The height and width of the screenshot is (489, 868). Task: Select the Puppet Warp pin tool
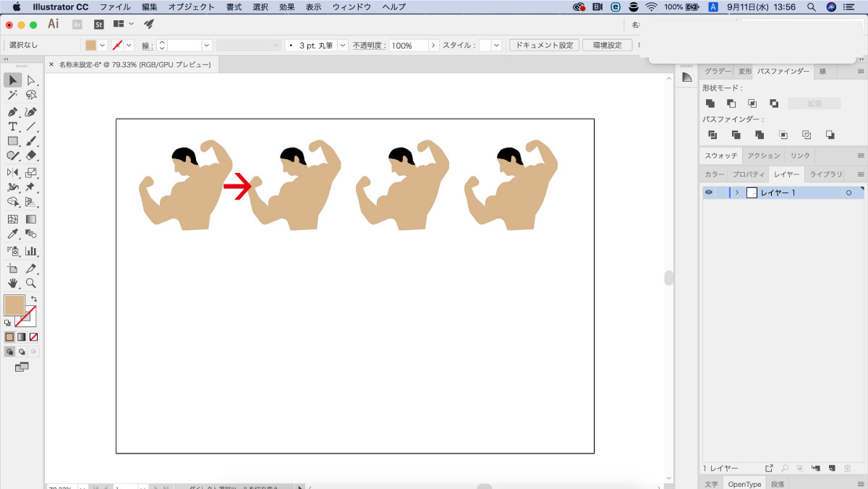[x=31, y=187]
